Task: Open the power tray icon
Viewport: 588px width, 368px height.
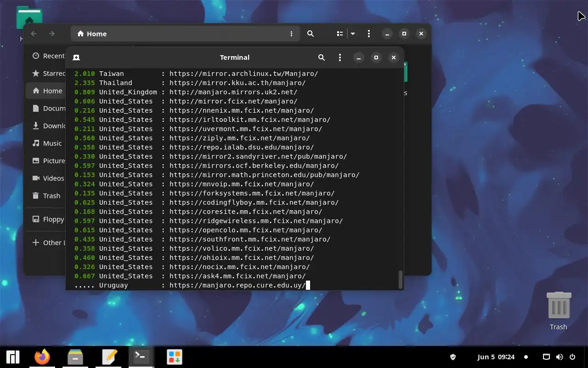Action: point(572,357)
